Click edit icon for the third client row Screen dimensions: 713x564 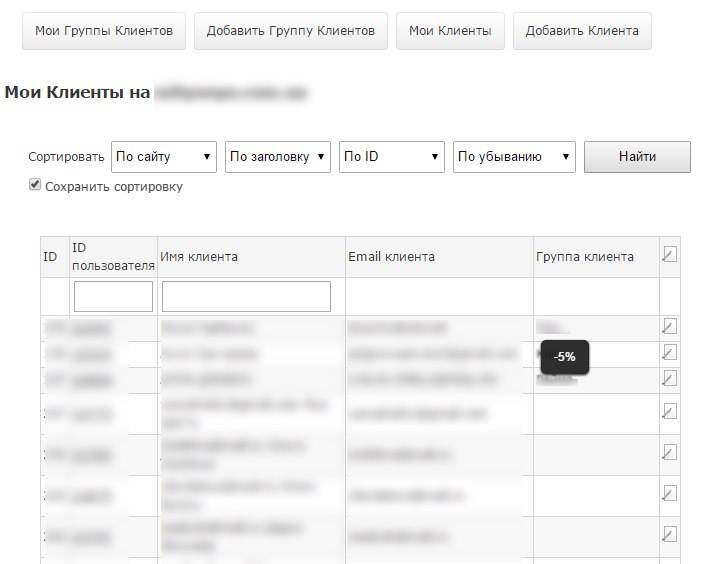669,378
